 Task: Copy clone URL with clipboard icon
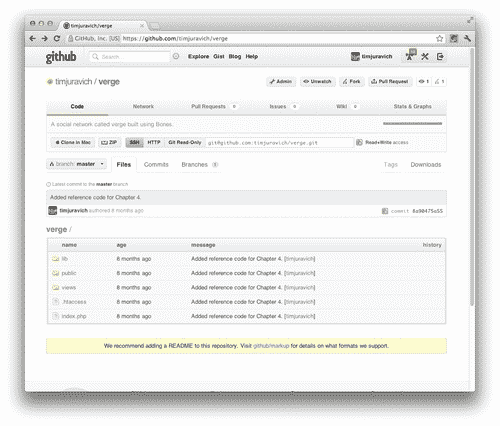pyautogui.click(x=359, y=142)
